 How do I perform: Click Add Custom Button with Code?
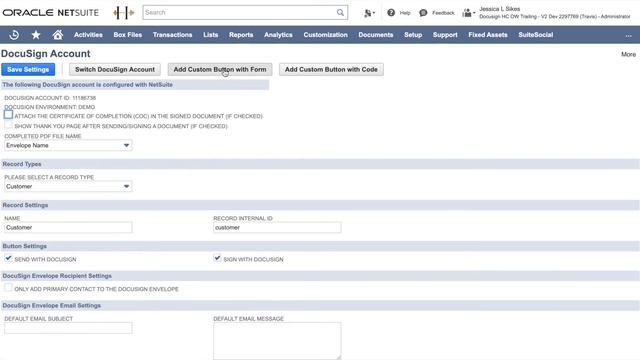(331, 69)
